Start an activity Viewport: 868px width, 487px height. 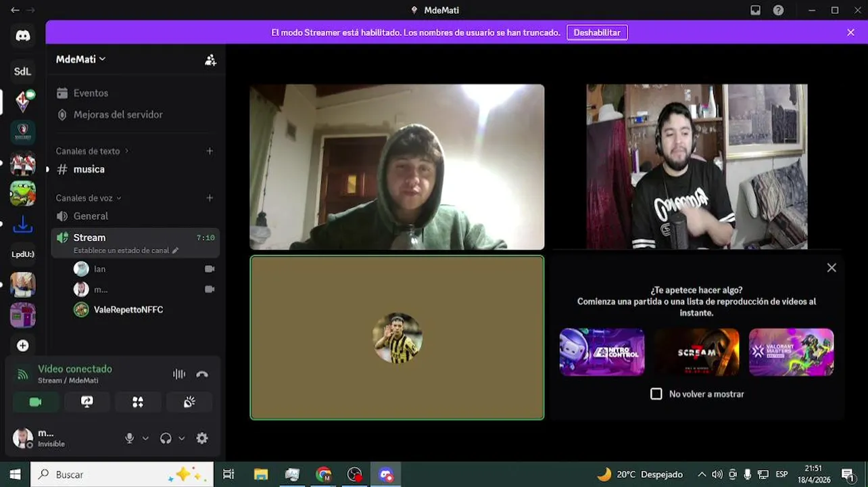pyautogui.click(x=138, y=402)
